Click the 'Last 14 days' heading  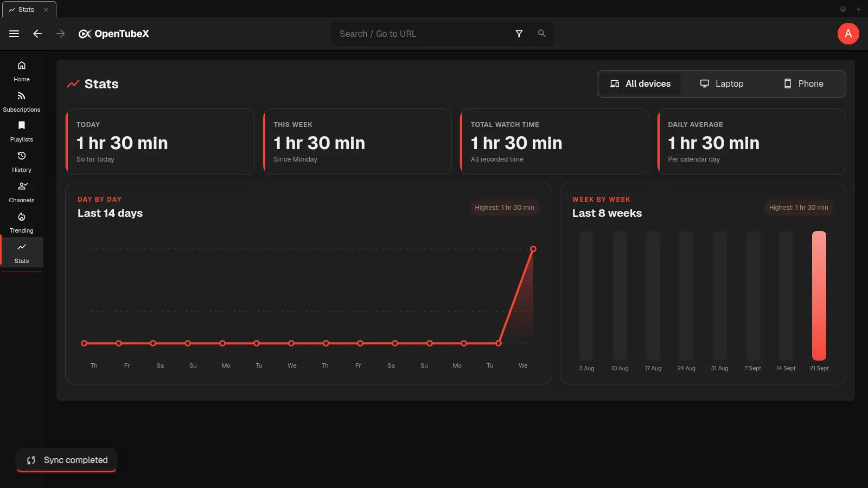point(110,213)
